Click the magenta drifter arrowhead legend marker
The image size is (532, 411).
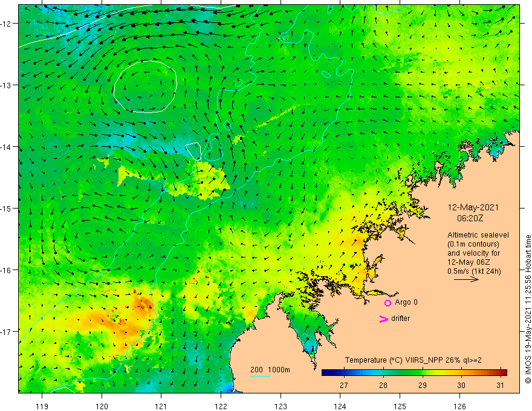coord(384,319)
